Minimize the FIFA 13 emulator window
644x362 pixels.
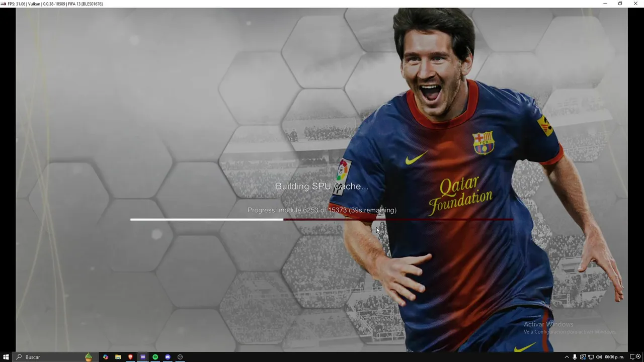pyautogui.click(x=605, y=4)
